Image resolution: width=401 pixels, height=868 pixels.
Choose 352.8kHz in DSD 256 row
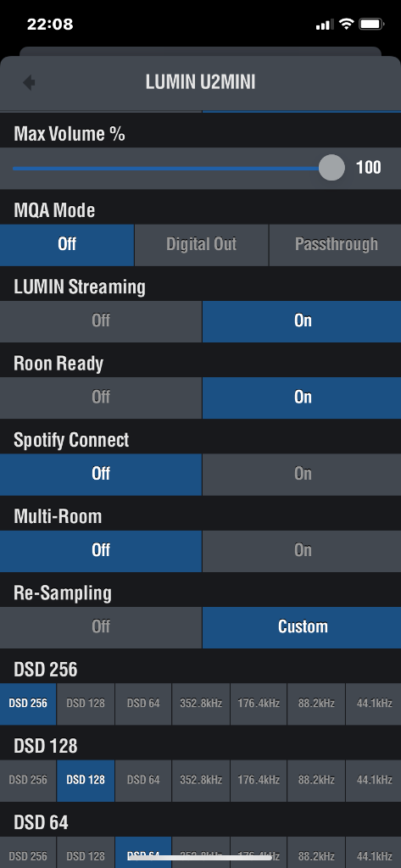tap(201, 704)
